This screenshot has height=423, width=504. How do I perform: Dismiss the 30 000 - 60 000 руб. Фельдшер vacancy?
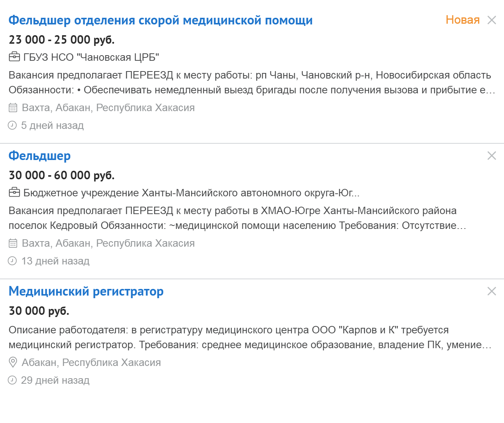click(492, 156)
